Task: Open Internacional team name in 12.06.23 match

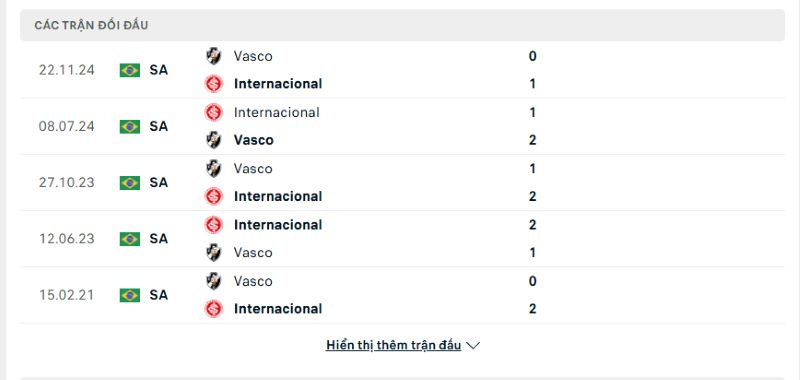Action: point(278,225)
